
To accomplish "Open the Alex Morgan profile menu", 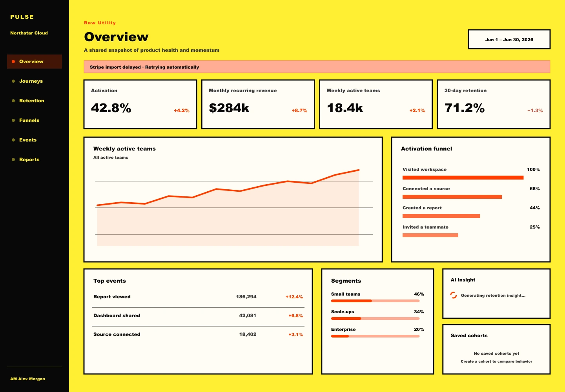I will point(27,379).
